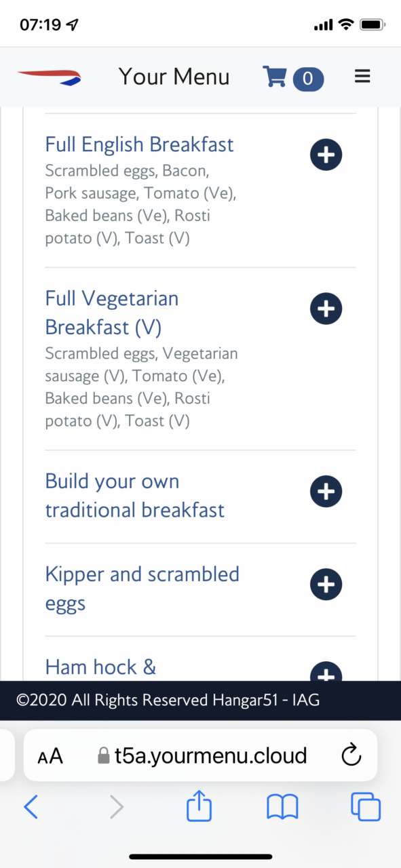Add Full Vegetarian Breakfast with plus icon
The width and height of the screenshot is (401, 868).
pyautogui.click(x=326, y=309)
